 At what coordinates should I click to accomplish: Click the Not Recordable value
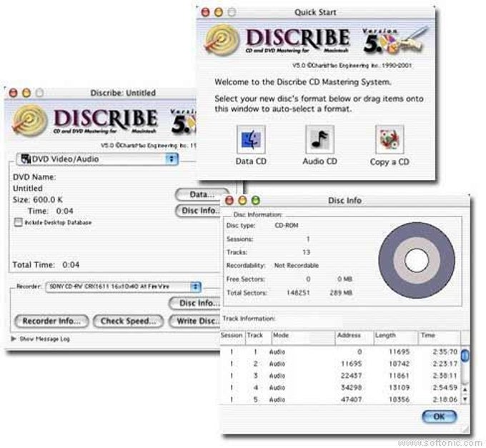(297, 266)
